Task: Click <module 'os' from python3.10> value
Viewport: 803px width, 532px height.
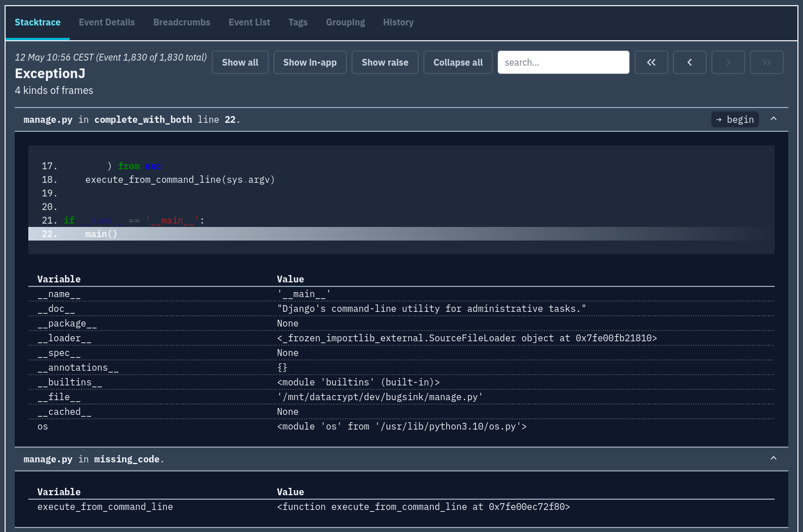Action: (402, 426)
